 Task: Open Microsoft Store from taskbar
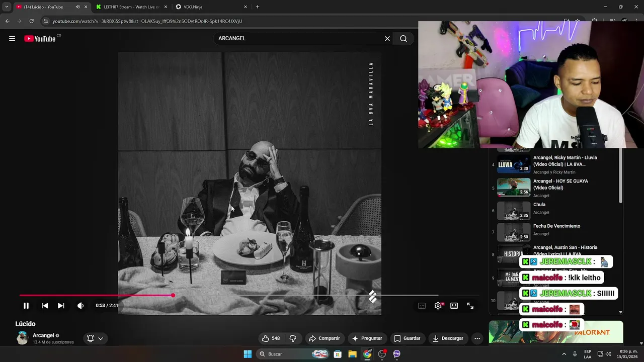click(337, 354)
